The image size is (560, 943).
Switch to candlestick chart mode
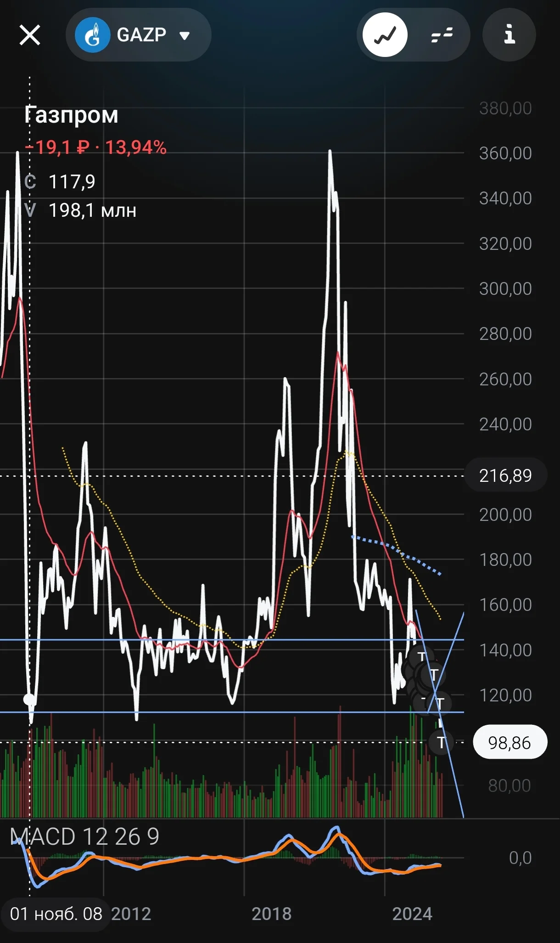click(x=442, y=35)
